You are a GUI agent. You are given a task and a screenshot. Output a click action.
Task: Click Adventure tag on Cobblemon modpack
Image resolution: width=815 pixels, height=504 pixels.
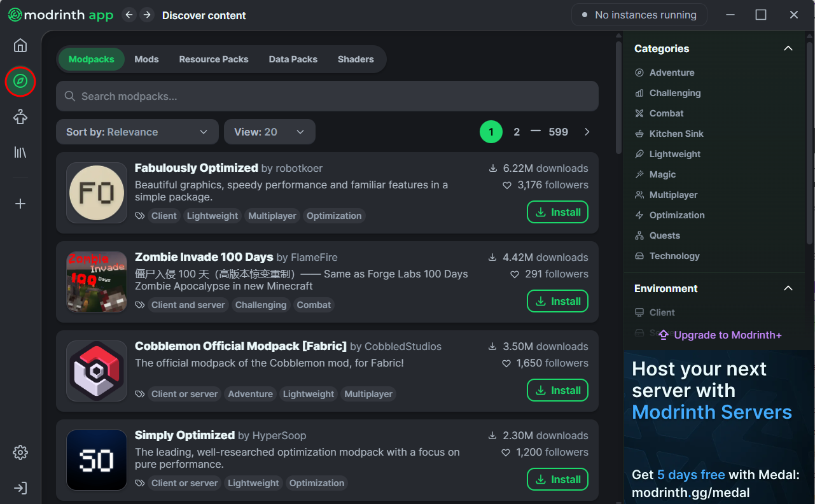(250, 394)
